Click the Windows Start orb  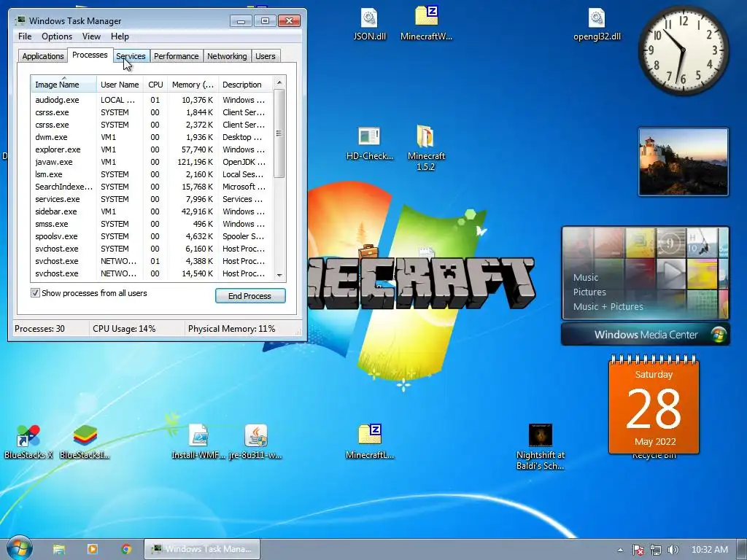(x=19, y=548)
